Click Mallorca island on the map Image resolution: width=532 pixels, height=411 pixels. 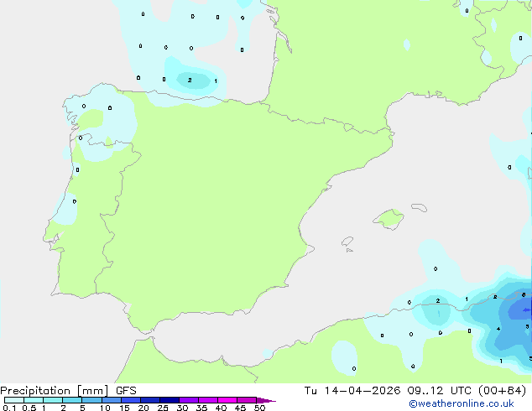coord(389,220)
